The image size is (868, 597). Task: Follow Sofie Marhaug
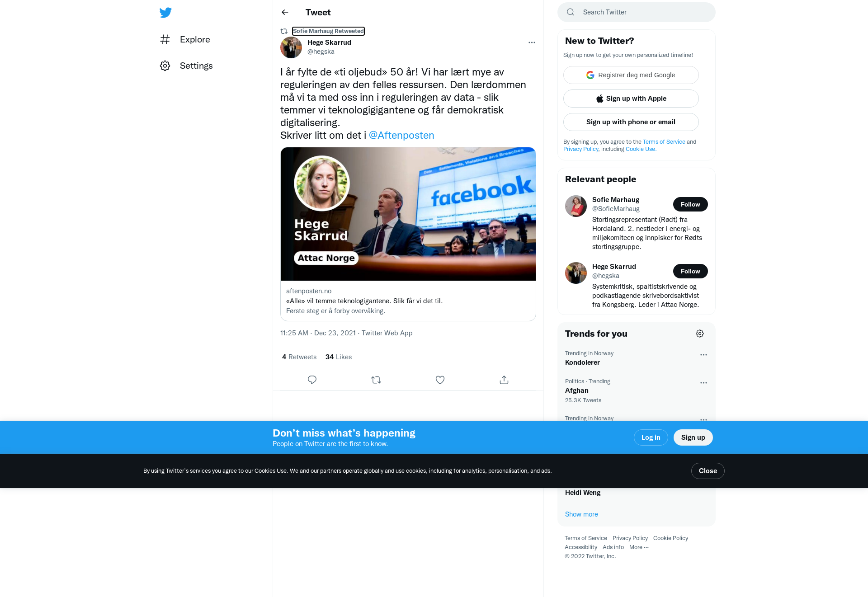[x=690, y=204]
